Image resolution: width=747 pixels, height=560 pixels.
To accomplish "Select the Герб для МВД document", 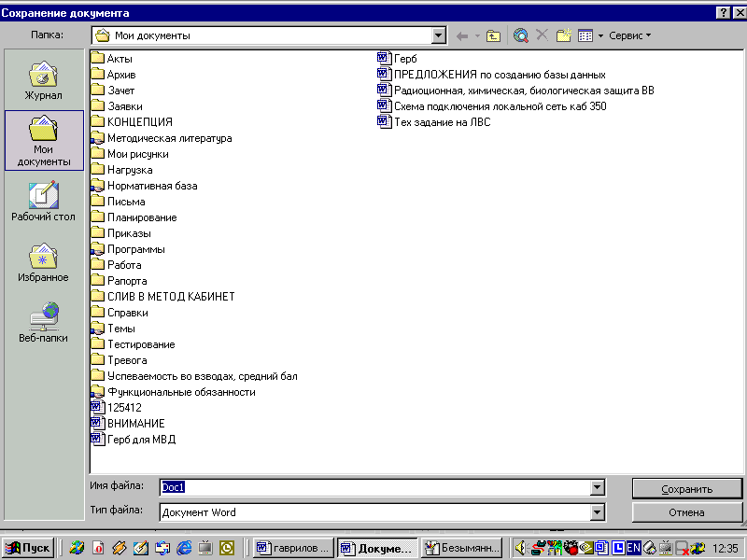I will pos(134,440).
